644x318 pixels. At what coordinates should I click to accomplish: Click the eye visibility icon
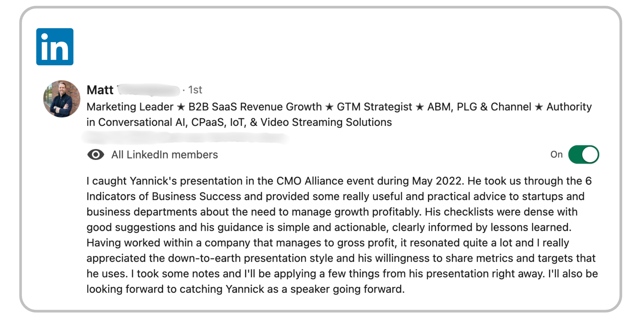(96, 154)
